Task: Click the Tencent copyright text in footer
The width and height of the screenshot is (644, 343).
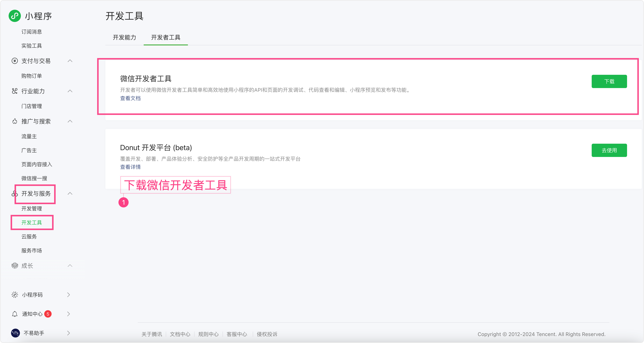Action: [x=542, y=334]
